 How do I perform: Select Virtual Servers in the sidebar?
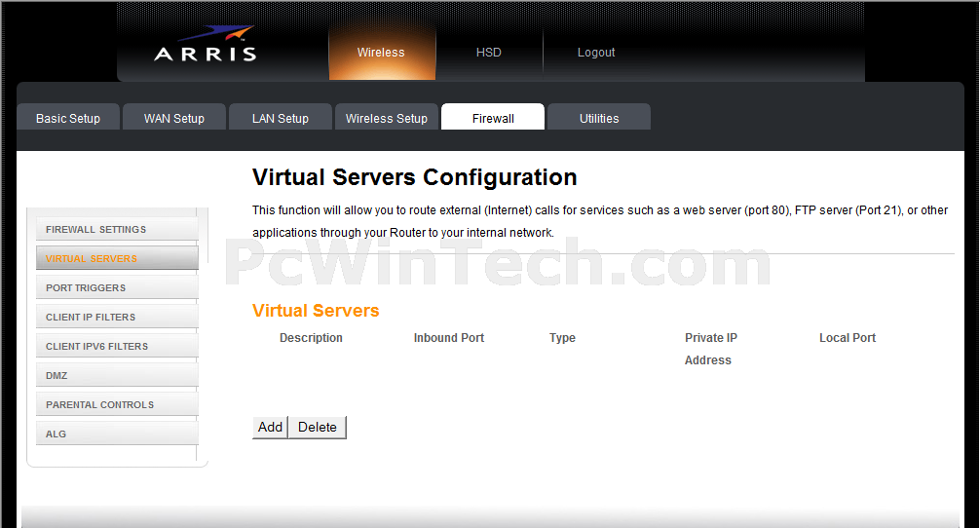click(x=117, y=258)
